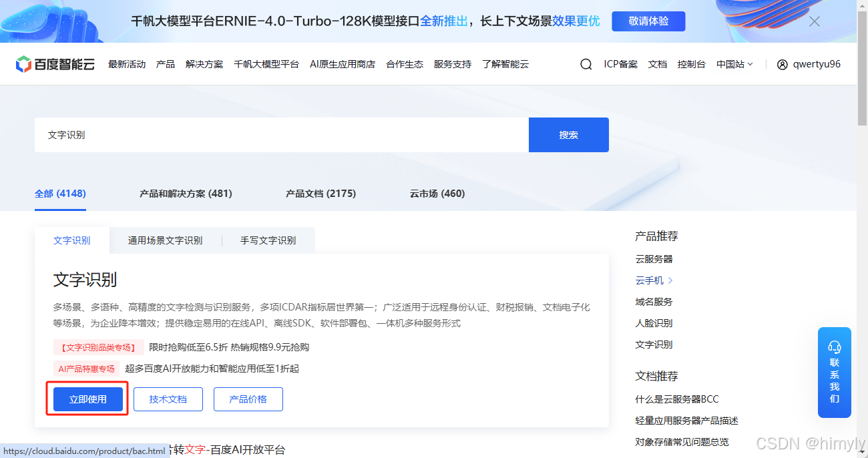Viewport: 868px width, 458px height.
Task: Select the 产品和解决方案 (481) tab
Action: point(186,194)
